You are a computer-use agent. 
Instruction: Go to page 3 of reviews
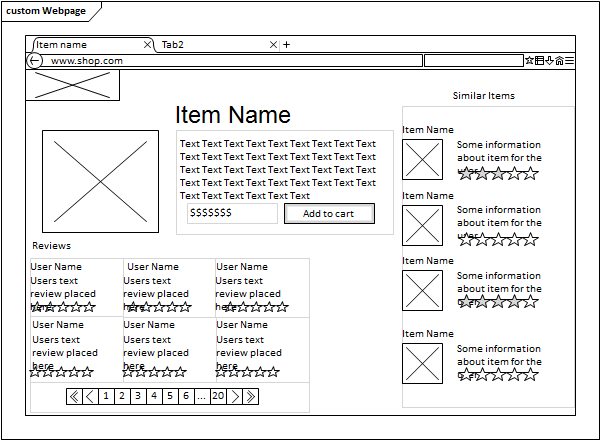pos(138,397)
